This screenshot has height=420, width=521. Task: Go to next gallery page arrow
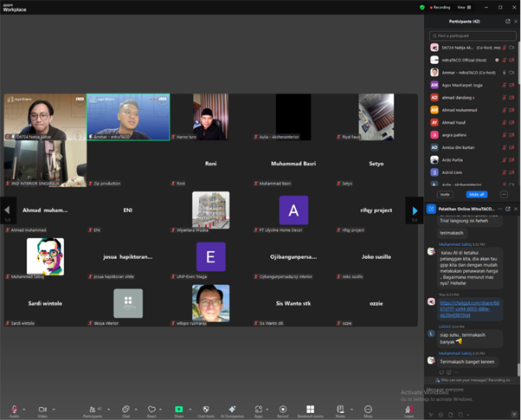click(415, 210)
